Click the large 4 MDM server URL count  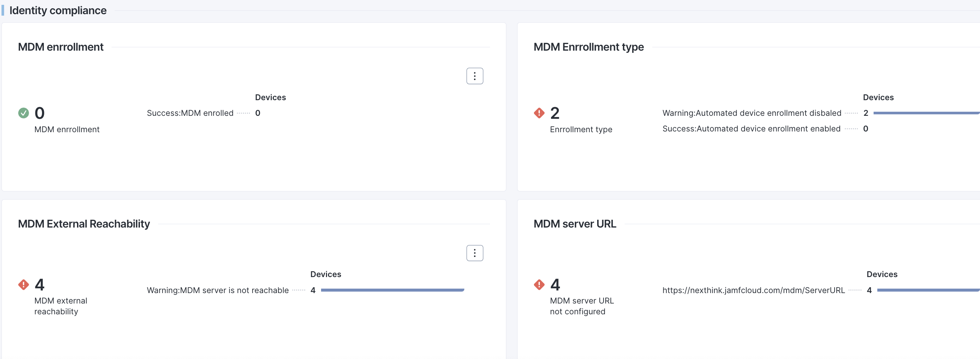(555, 285)
